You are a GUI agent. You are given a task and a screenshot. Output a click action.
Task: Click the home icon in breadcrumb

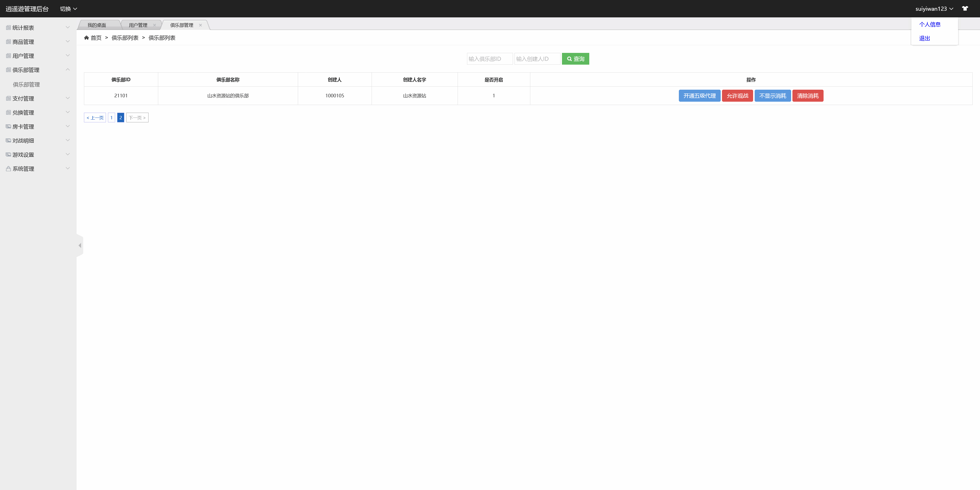[x=86, y=38]
